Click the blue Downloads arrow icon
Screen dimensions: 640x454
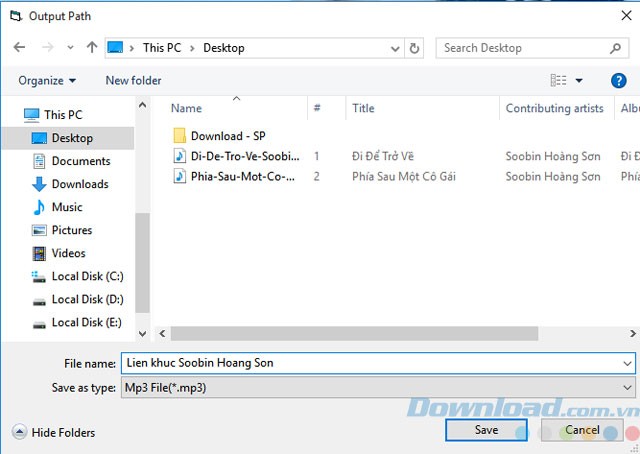tap(39, 184)
